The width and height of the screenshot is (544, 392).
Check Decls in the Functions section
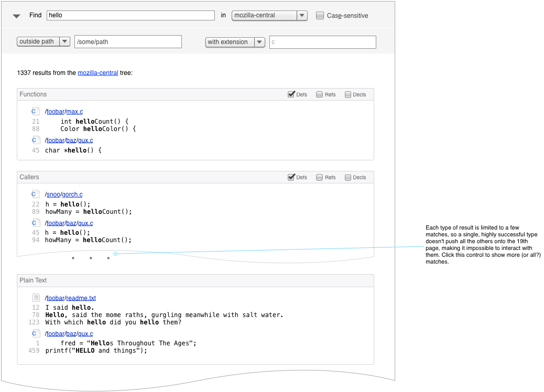[x=348, y=94]
